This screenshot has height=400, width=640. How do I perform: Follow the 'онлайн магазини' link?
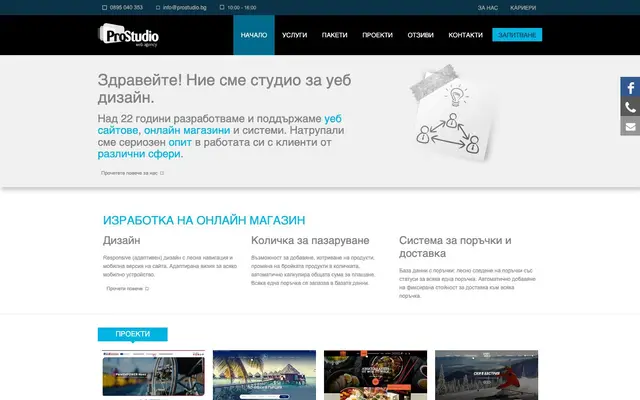[187, 131]
